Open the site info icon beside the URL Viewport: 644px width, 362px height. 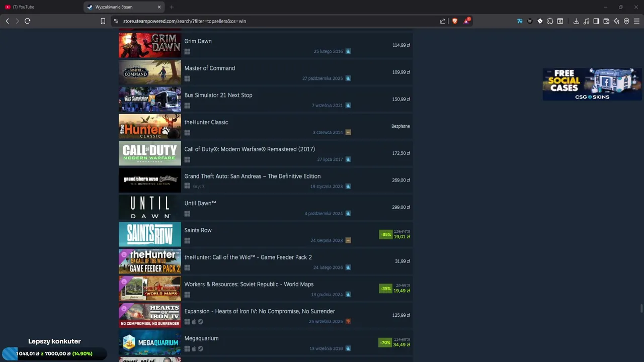coord(116,21)
